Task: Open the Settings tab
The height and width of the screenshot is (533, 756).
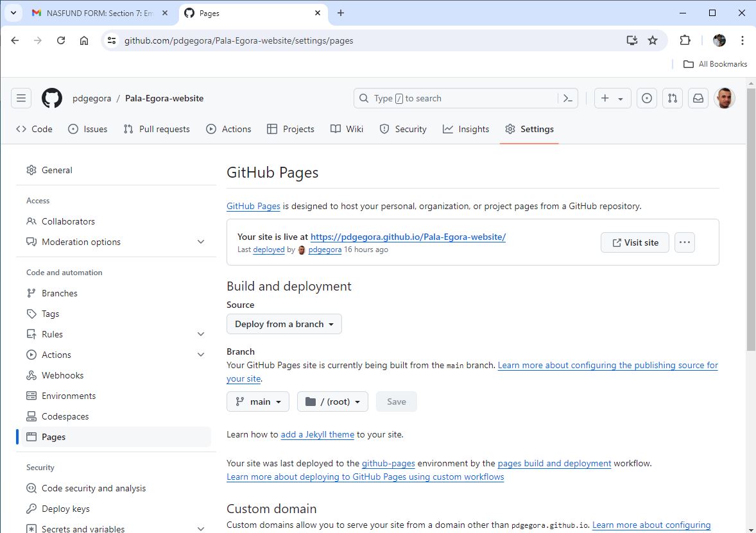Action: (x=529, y=129)
